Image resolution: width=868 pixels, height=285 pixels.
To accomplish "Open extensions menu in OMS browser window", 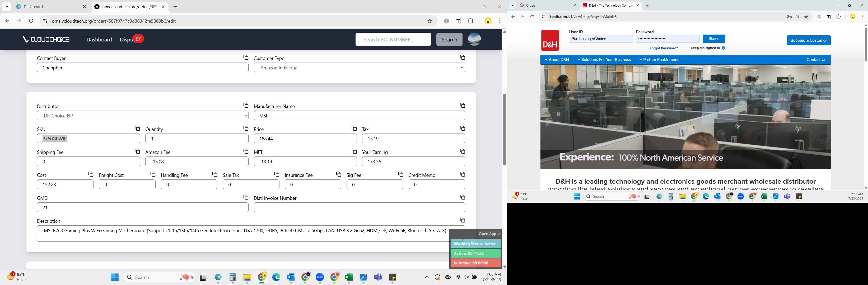I will pos(470,21).
